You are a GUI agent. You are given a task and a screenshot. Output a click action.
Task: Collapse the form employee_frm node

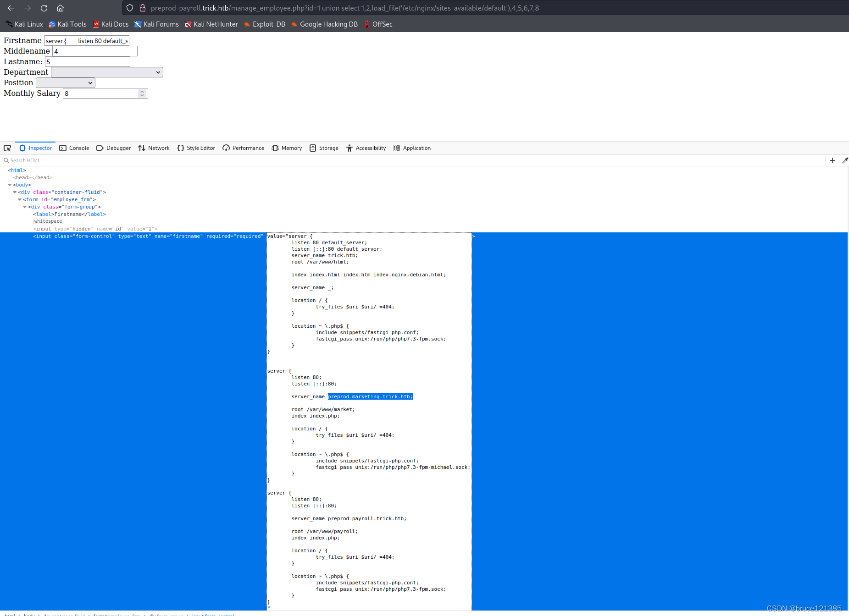(20, 200)
